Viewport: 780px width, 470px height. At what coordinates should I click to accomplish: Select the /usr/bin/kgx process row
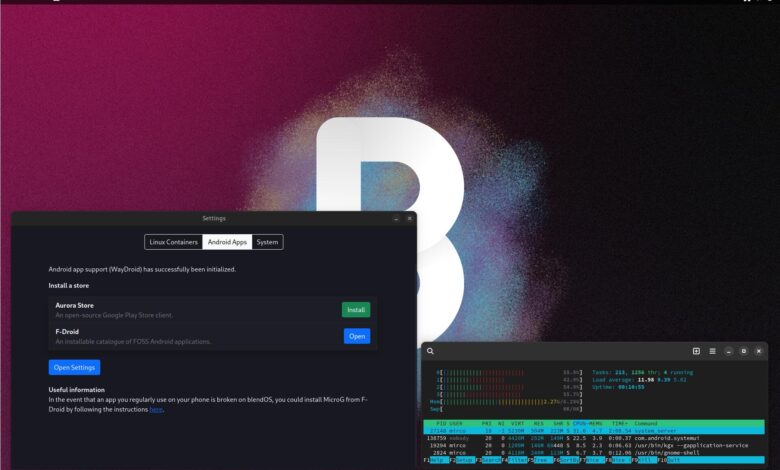[x=594, y=446]
